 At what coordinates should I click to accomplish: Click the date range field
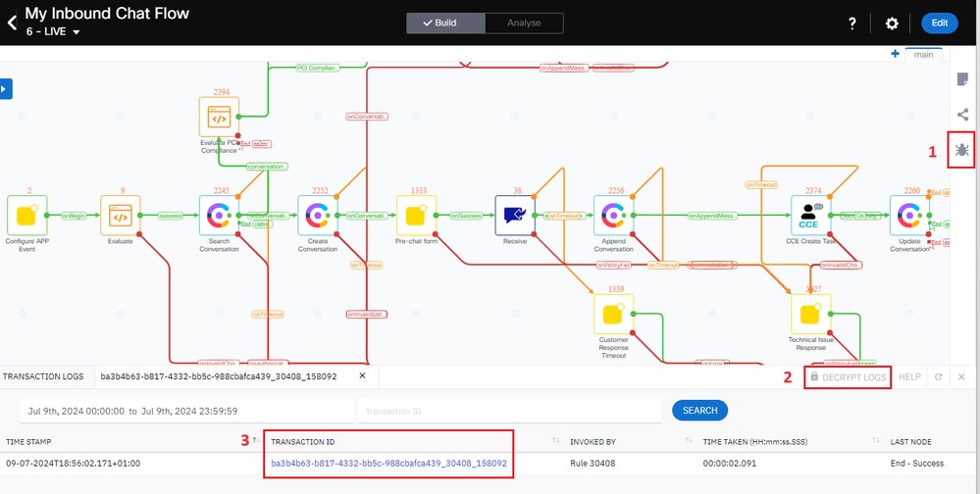pyautogui.click(x=186, y=411)
